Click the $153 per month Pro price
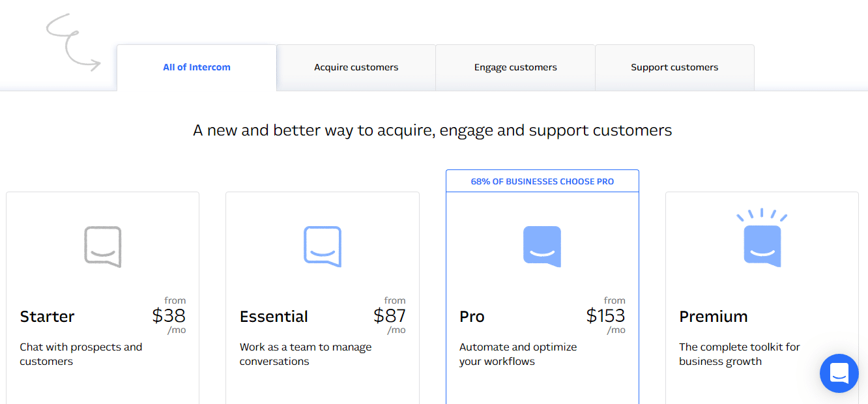The width and height of the screenshot is (868, 404). (x=605, y=316)
